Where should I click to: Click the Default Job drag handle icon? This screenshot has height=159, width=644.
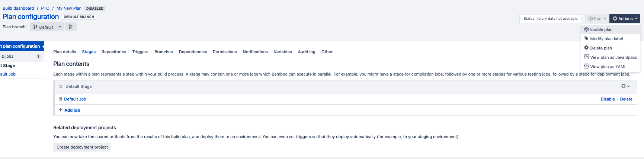coord(61,99)
